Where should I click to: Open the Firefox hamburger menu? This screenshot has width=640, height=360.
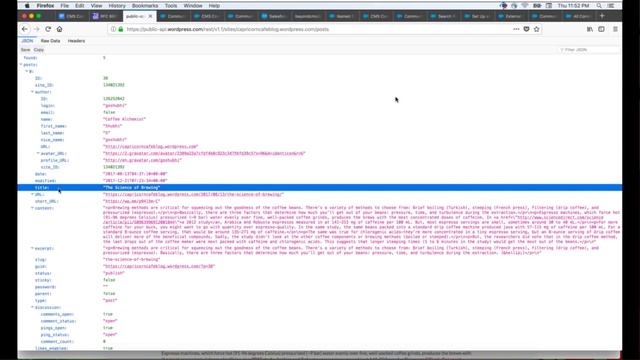(x=615, y=29)
